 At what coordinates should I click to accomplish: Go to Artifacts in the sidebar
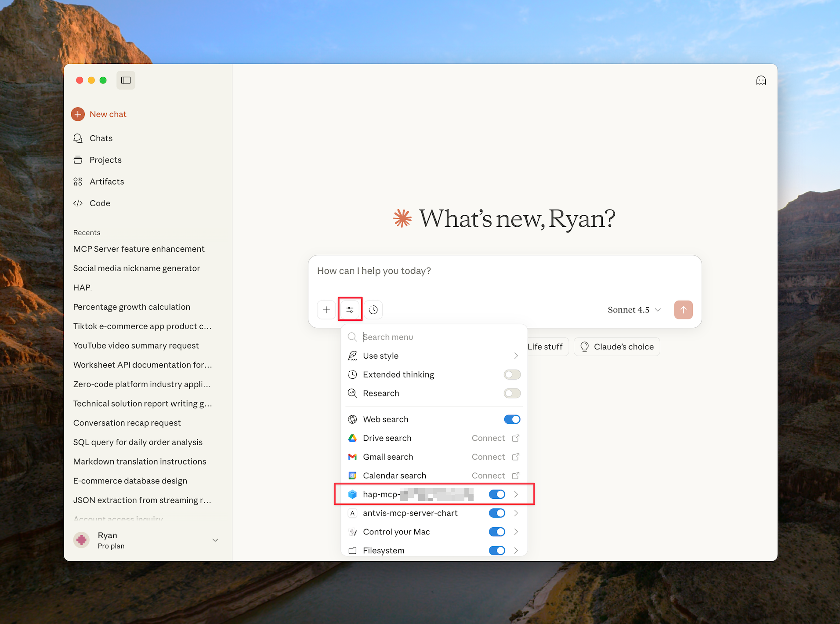tap(107, 181)
